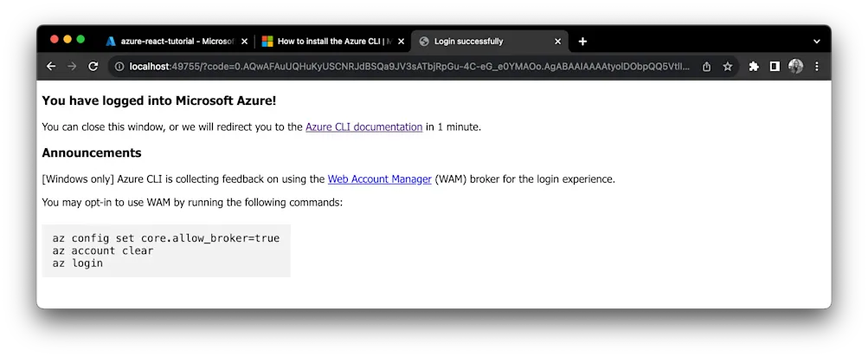Viewport: 868px width, 357px height.
Task: Click the yellow minimize window button
Action: point(68,39)
